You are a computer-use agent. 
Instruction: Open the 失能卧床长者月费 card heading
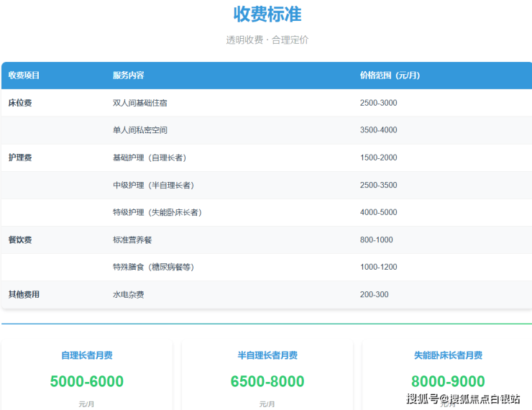pyautogui.click(x=448, y=355)
